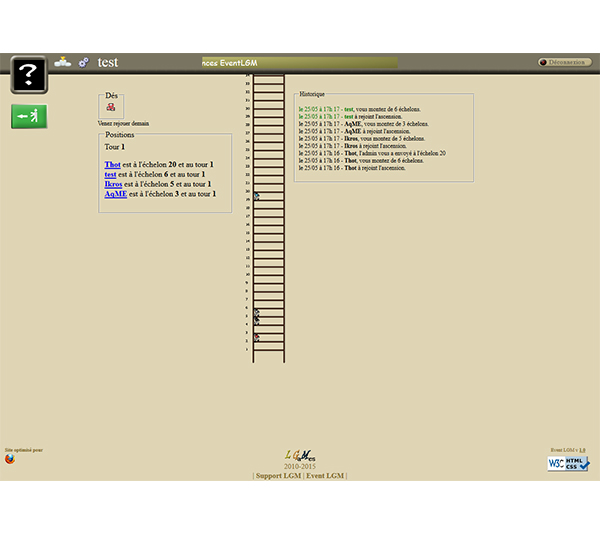This screenshot has width=600, height=533.
Task: Select player marker on ladder rung 20
Action: point(256,196)
